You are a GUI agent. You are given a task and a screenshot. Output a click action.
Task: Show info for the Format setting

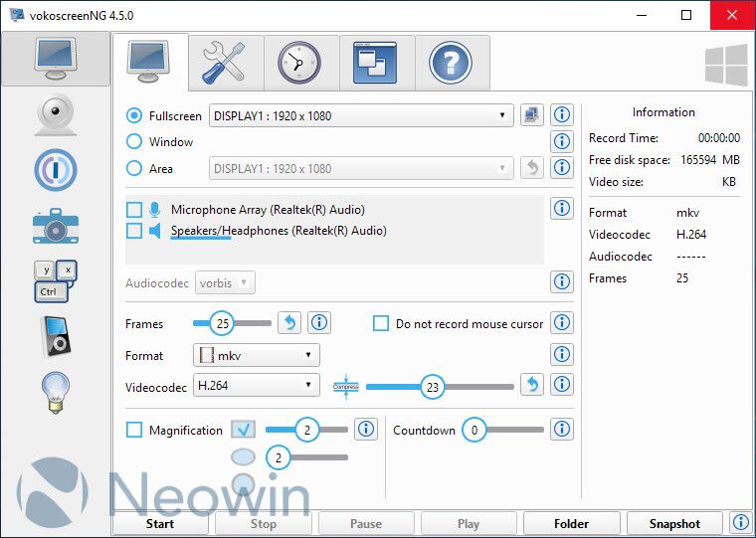point(562,354)
